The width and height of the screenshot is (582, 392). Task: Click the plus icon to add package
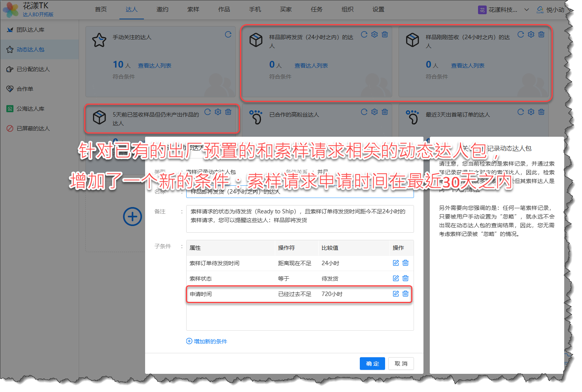(132, 217)
